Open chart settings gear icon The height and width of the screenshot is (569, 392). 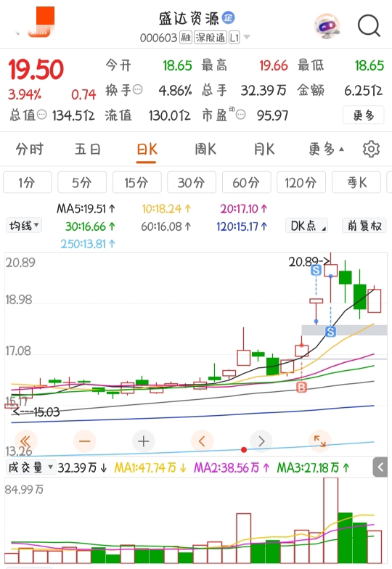pyautogui.click(x=371, y=150)
